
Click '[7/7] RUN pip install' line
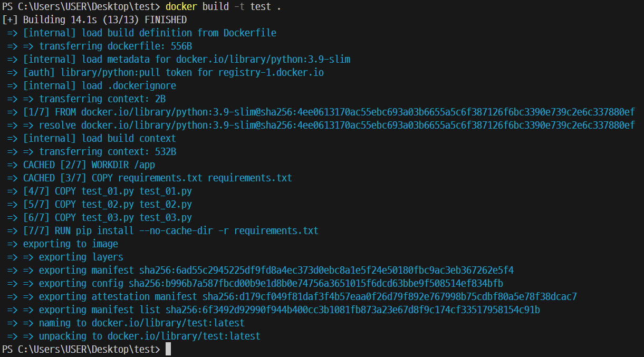[x=163, y=231]
